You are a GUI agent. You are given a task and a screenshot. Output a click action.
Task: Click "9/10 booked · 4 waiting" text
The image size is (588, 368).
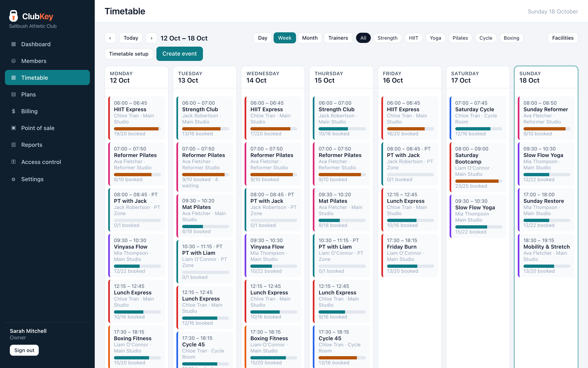coord(200,183)
